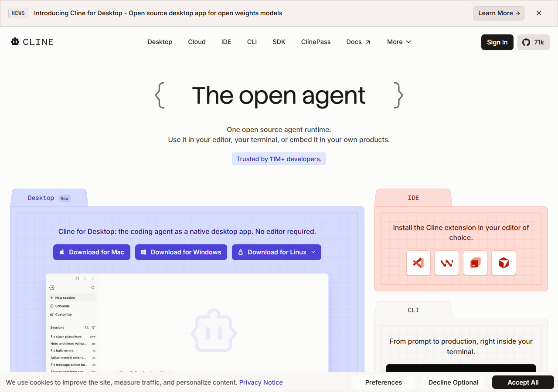
Task: Click the "Trusted by 11M+ developers." badge
Action: pos(279,159)
